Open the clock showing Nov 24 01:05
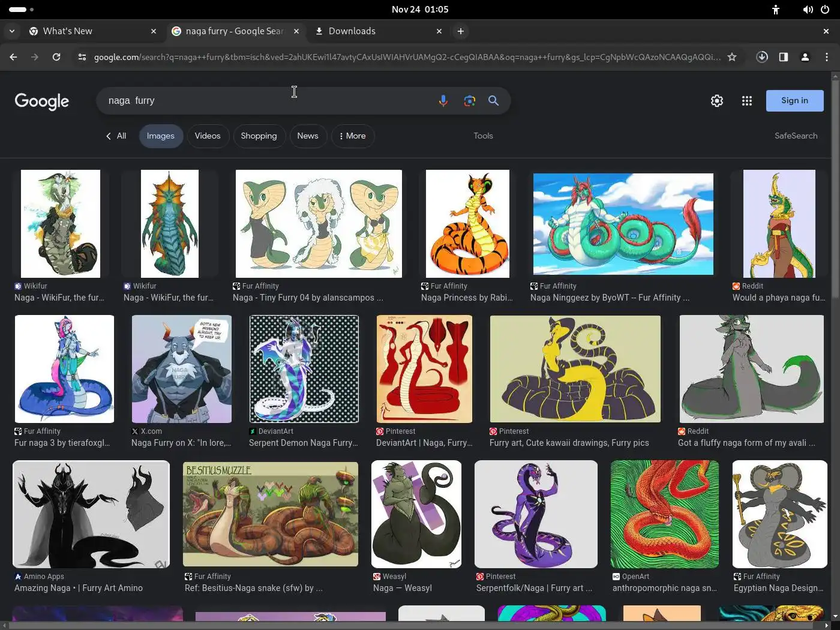 420,10
